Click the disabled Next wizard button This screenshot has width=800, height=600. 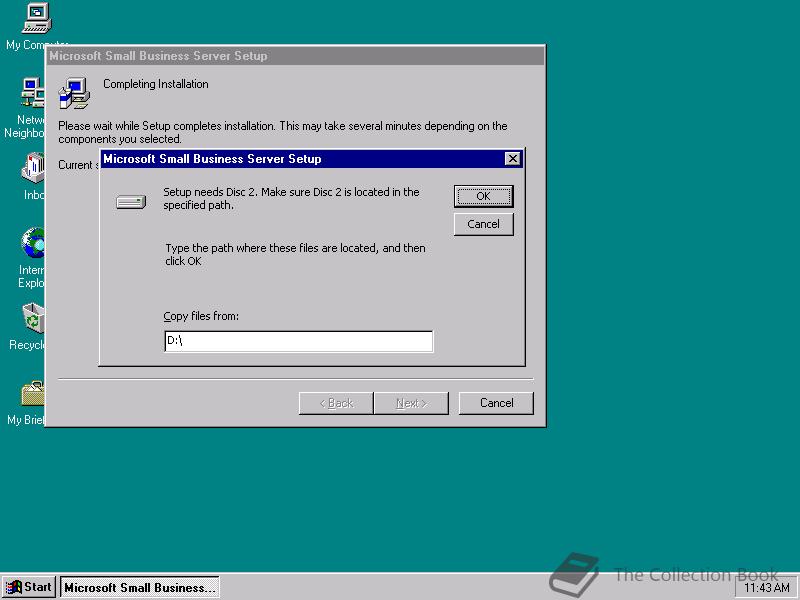tap(411, 403)
